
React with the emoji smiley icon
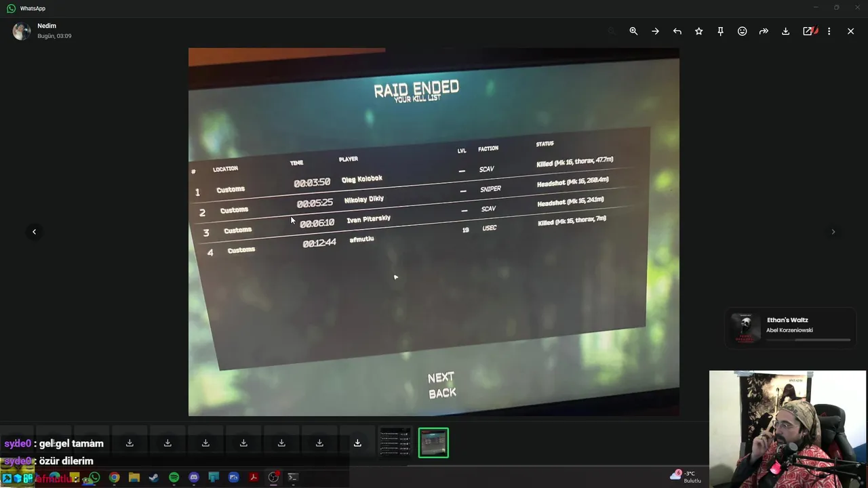tap(742, 31)
